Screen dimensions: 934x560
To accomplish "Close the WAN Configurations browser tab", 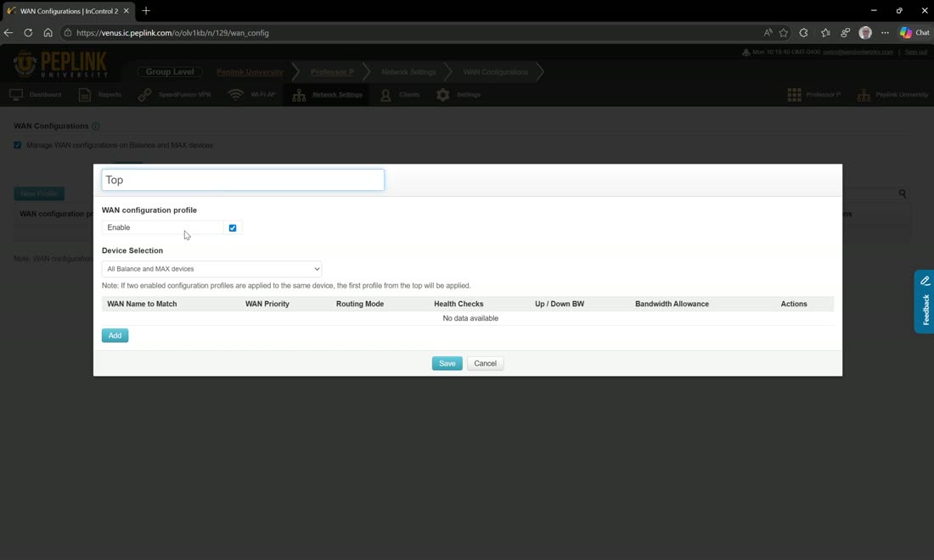I will click(127, 11).
